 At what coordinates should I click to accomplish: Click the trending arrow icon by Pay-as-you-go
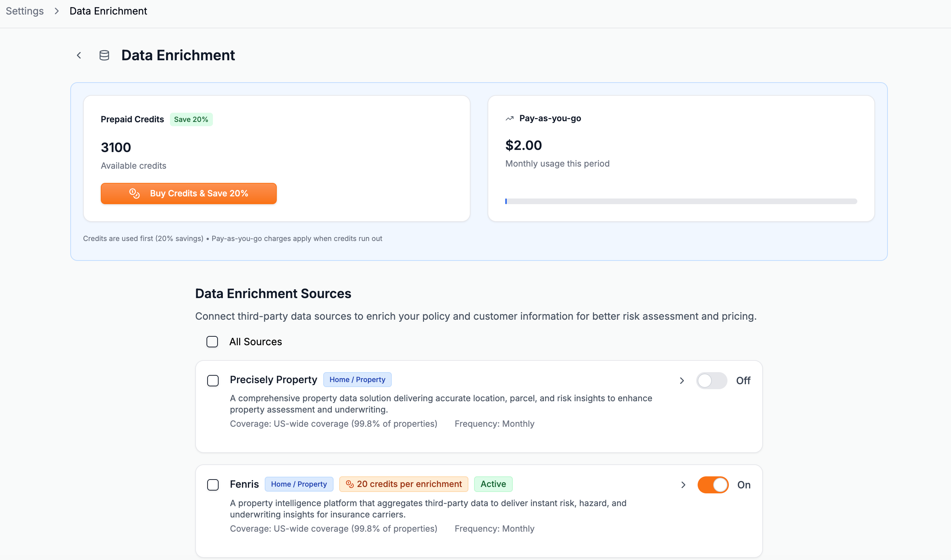510,118
